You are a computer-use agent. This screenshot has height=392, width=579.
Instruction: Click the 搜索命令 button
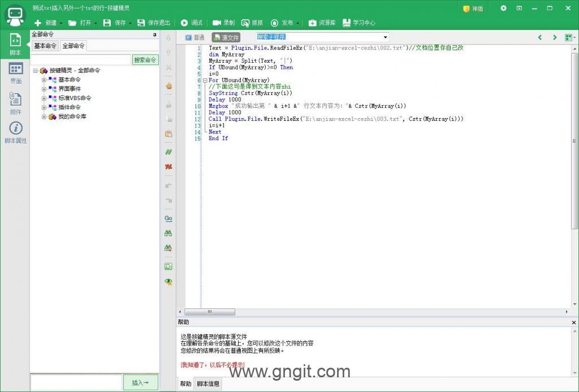point(145,60)
